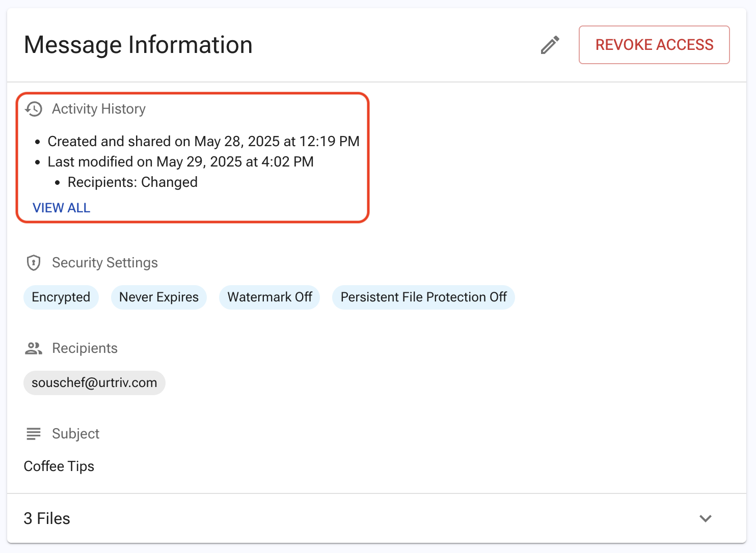Click the pencil edit icon
756x553 pixels.
click(x=550, y=45)
